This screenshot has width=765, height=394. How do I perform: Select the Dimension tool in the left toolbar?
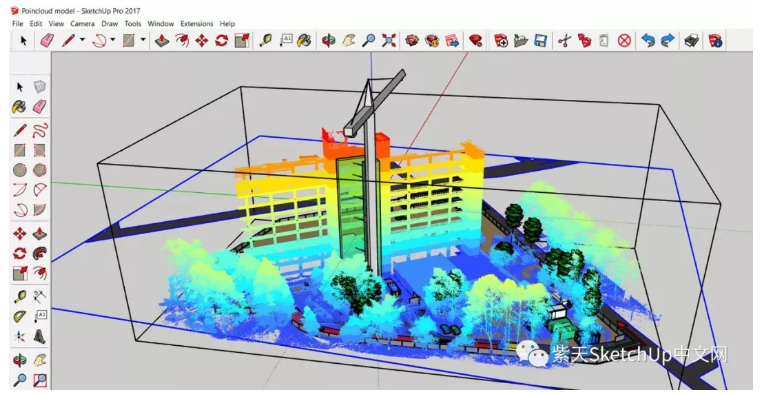click(40, 296)
